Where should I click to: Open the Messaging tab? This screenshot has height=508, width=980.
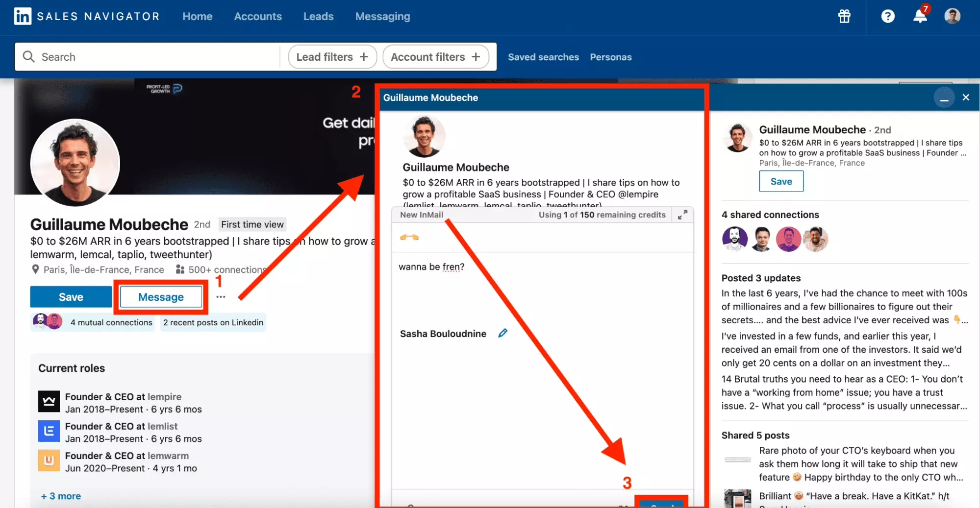coord(382,16)
